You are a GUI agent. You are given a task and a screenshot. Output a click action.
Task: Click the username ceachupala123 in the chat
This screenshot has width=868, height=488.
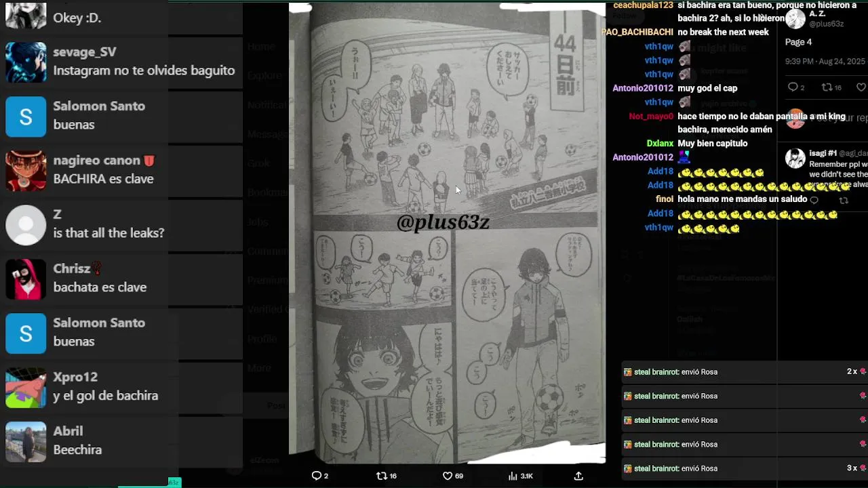[643, 5]
